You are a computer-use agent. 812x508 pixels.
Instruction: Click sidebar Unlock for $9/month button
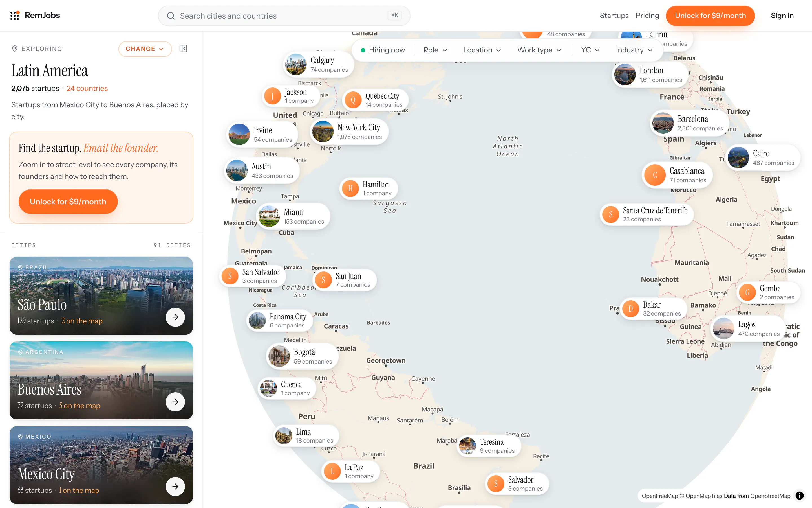[x=68, y=202]
